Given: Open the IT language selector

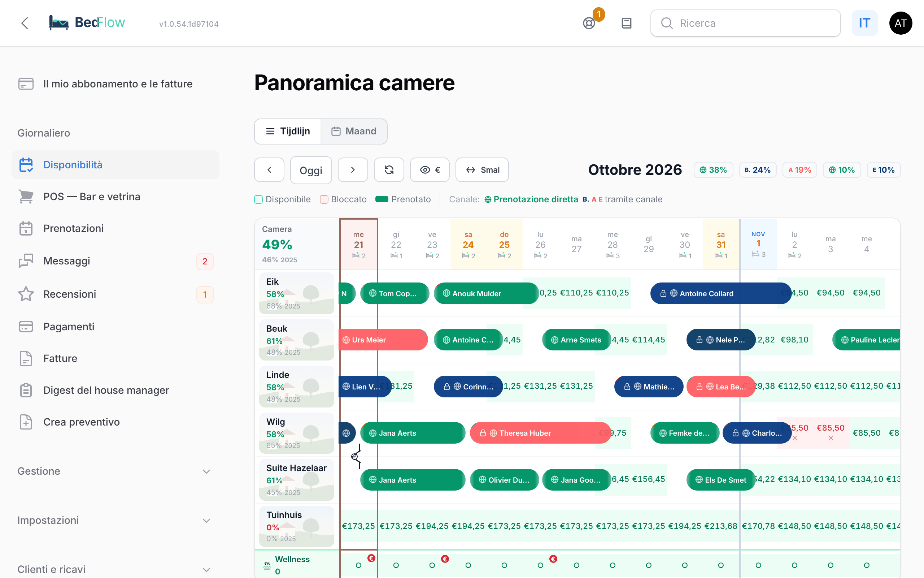Looking at the screenshot, I should pos(864,23).
